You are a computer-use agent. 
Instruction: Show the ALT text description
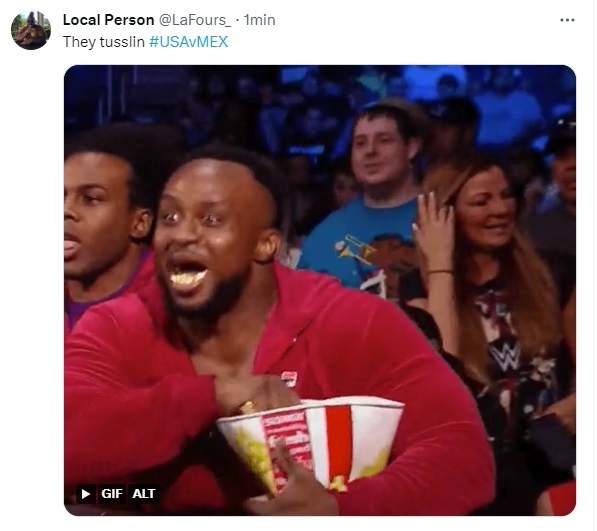click(144, 494)
